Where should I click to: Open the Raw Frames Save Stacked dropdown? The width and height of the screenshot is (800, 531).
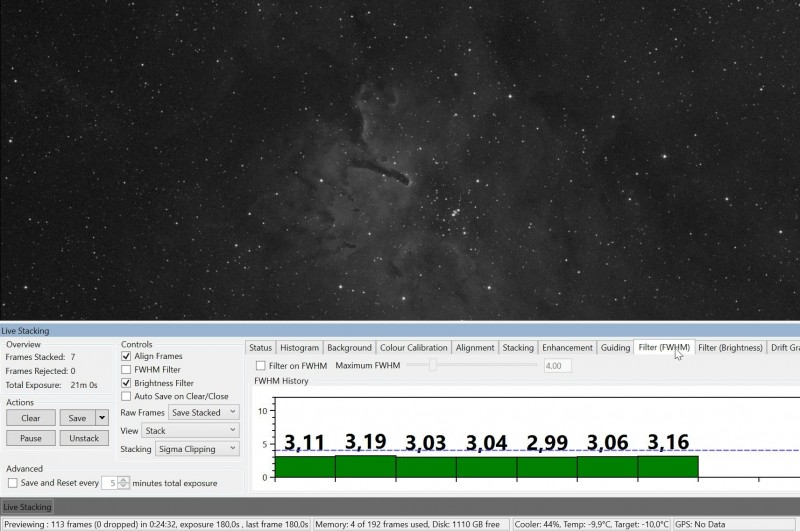[x=204, y=412]
